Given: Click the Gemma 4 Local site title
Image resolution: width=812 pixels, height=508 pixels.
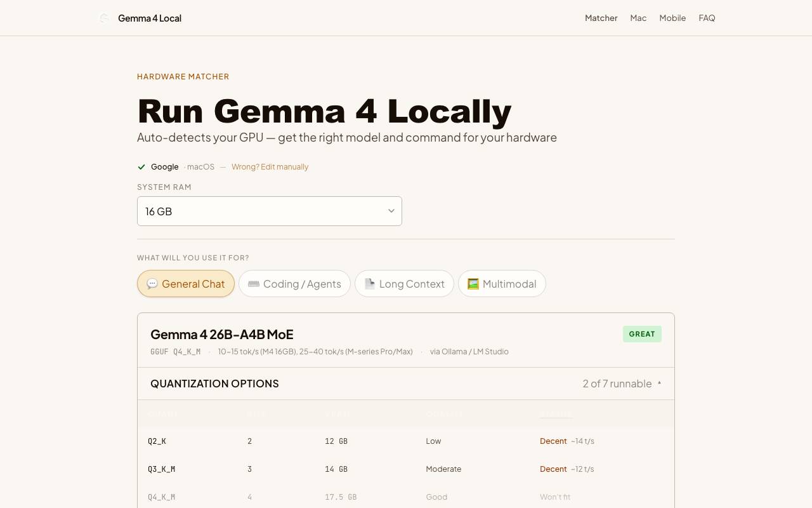Looking at the screenshot, I should point(150,18).
